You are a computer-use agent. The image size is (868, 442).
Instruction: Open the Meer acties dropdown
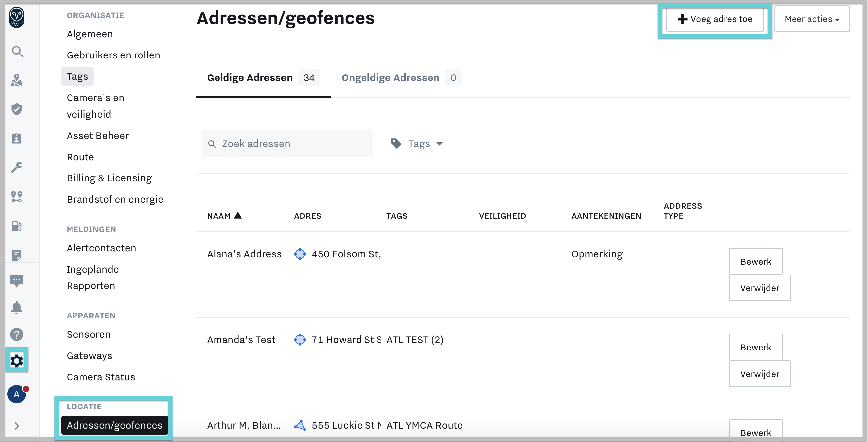point(812,19)
